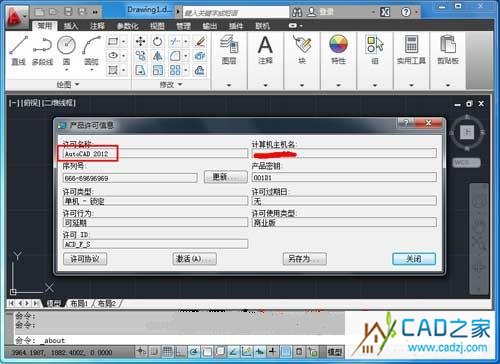
Task: Activate the Fillet tool in the modify panel
Action: (x=175, y=56)
